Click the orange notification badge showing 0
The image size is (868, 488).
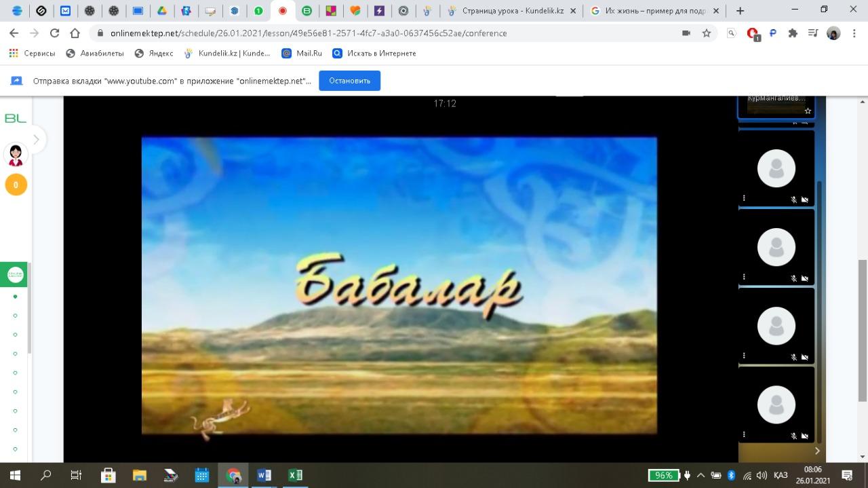click(x=16, y=185)
